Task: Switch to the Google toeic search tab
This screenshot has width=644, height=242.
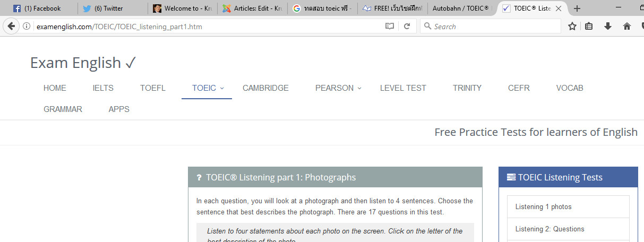Action: pyautogui.click(x=322, y=8)
